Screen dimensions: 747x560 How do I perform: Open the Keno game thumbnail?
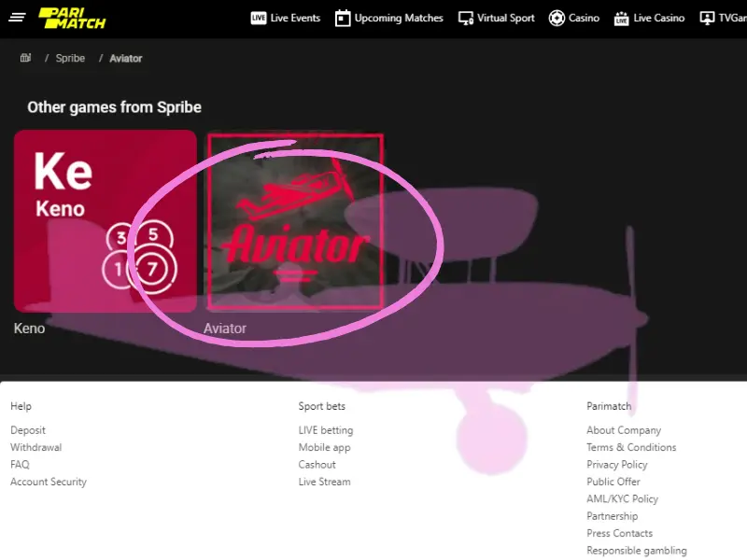105,220
